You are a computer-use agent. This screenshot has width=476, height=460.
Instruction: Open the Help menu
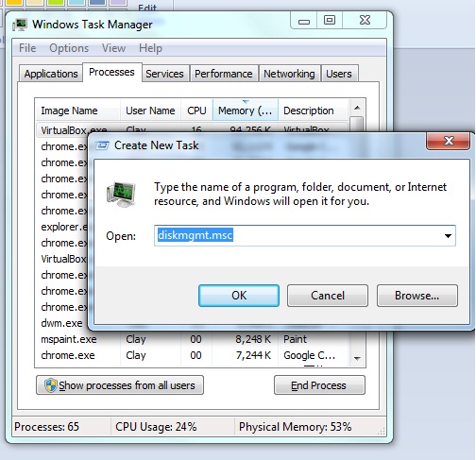pos(150,48)
